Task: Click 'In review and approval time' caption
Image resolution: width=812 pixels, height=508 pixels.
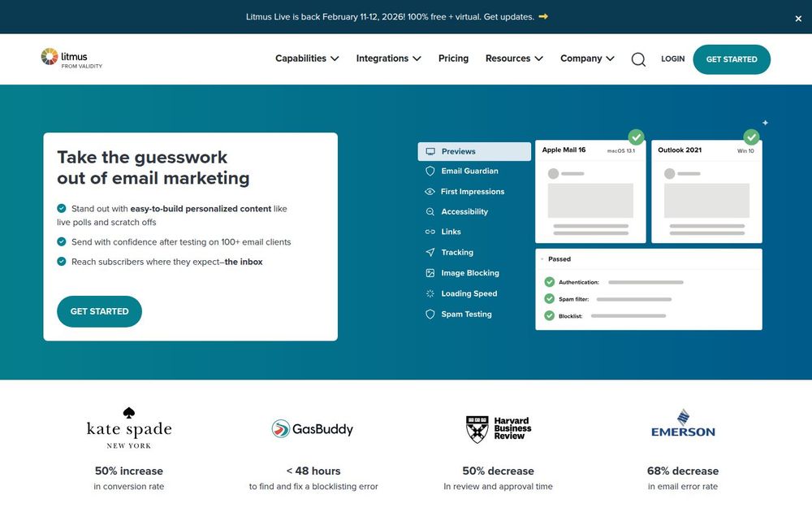Action: coord(499,486)
